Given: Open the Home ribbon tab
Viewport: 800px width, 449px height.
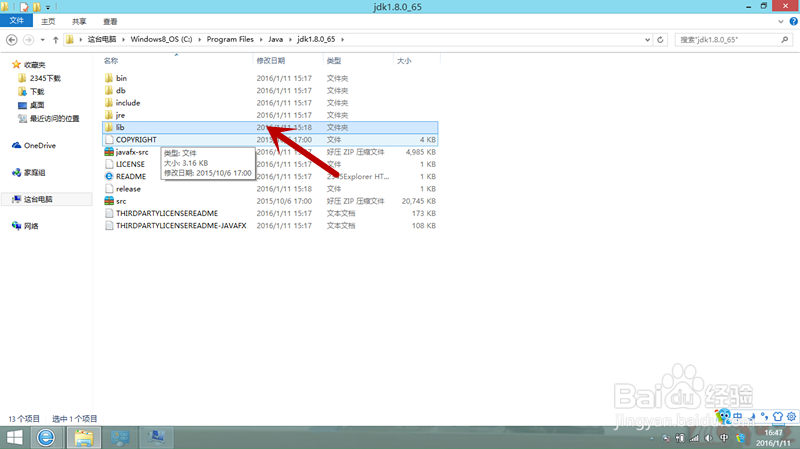Looking at the screenshot, I should 48,21.
